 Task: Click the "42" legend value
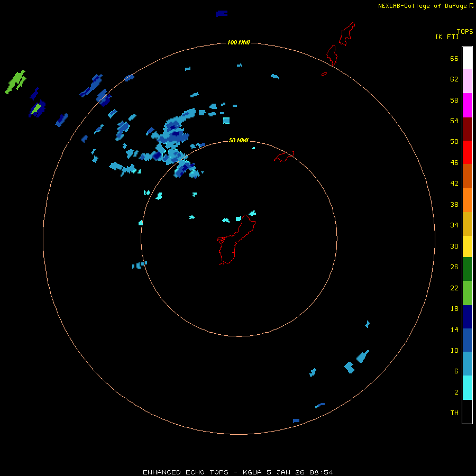coord(454,184)
